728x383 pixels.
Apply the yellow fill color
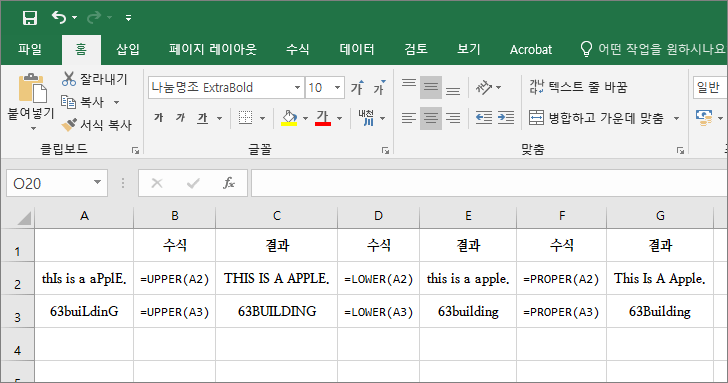289,118
